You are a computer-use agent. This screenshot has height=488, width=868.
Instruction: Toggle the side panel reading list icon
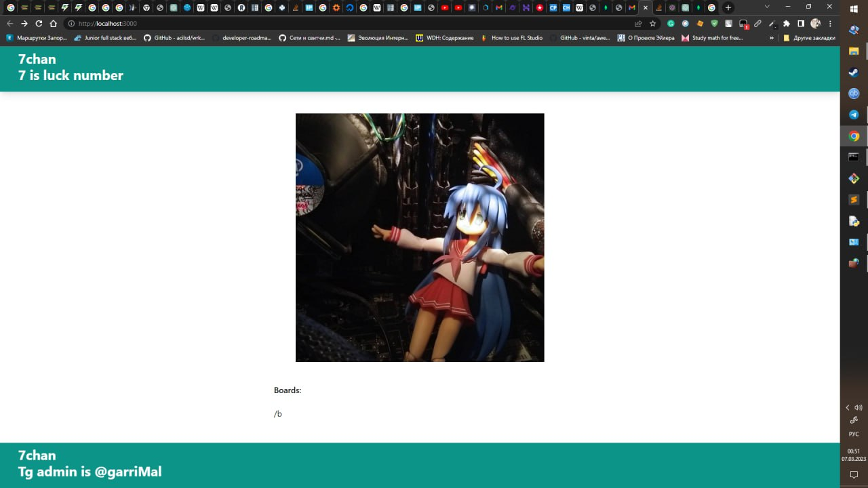pos(800,23)
